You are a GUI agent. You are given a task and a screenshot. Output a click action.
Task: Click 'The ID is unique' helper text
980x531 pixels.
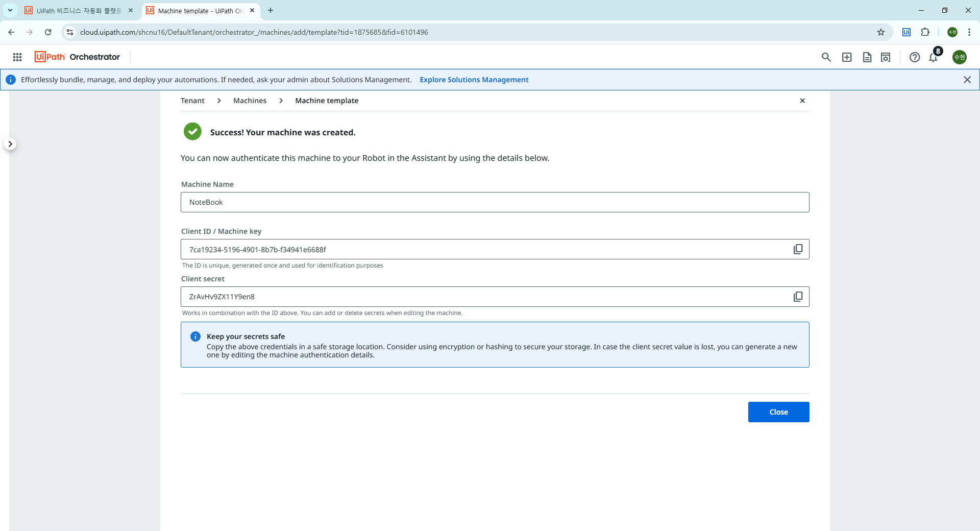pos(282,265)
